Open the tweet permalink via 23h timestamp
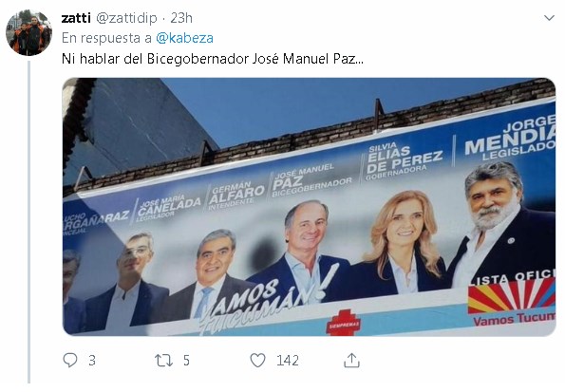The image size is (565, 392). [x=181, y=18]
